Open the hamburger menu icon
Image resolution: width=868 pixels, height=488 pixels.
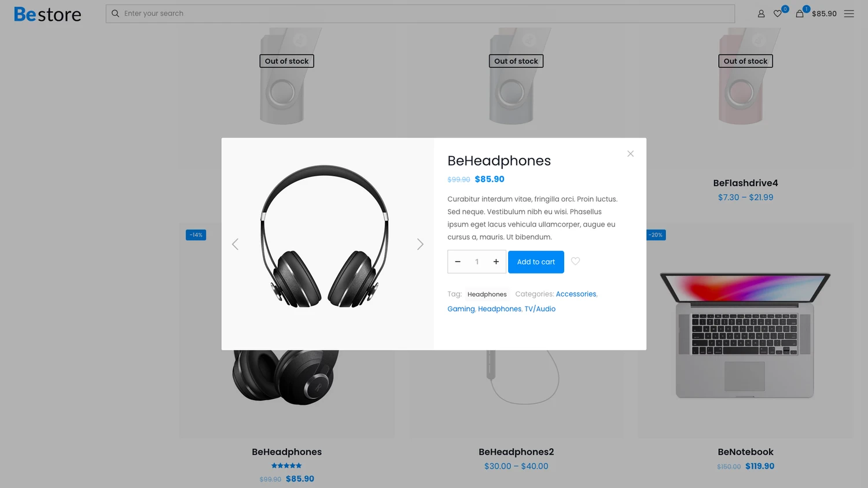849,13
